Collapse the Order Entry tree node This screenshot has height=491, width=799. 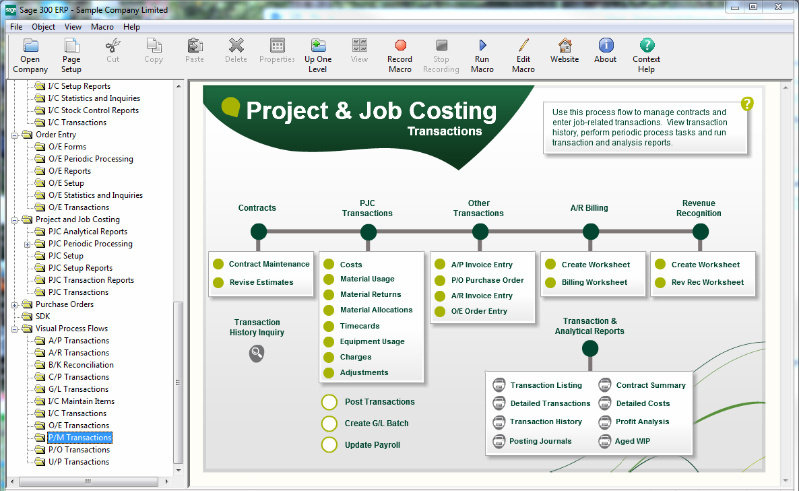(15, 135)
